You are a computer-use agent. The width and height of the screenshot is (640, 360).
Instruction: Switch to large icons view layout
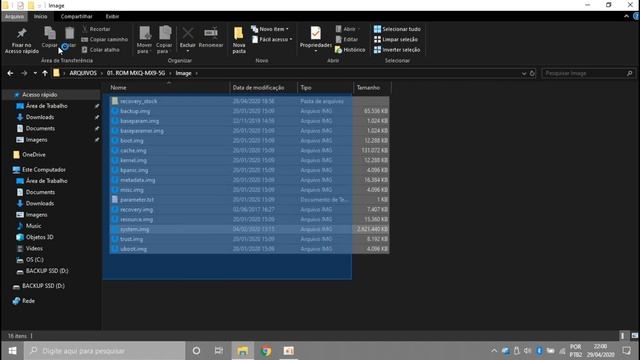pos(634,336)
